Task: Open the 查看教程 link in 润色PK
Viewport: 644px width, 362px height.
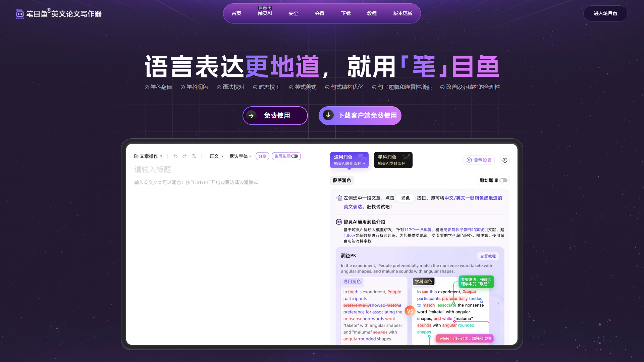Action: coord(488,256)
